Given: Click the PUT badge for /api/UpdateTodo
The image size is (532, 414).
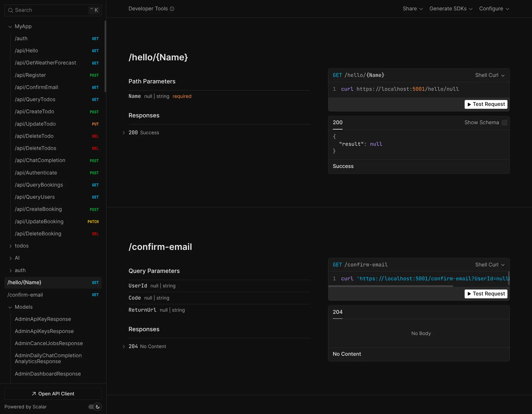Looking at the screenshot, I should 95,124.
